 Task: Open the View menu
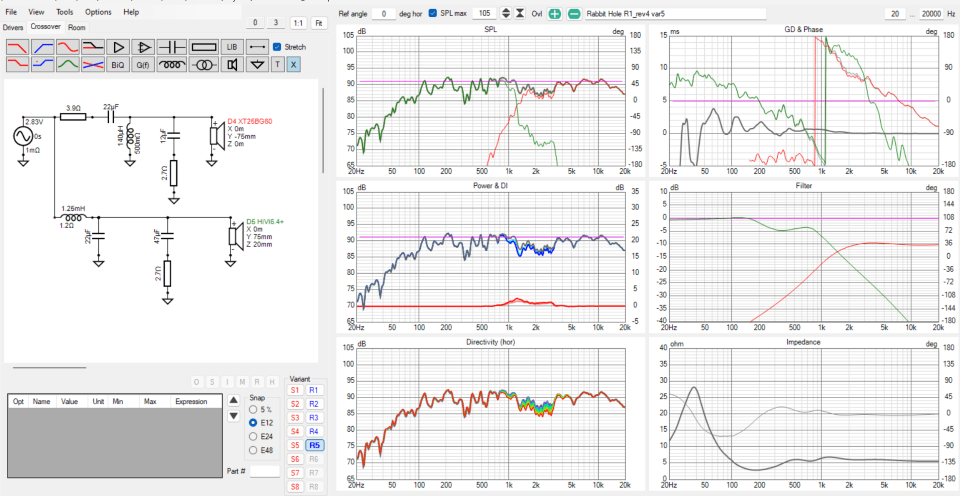coord(36,12)
